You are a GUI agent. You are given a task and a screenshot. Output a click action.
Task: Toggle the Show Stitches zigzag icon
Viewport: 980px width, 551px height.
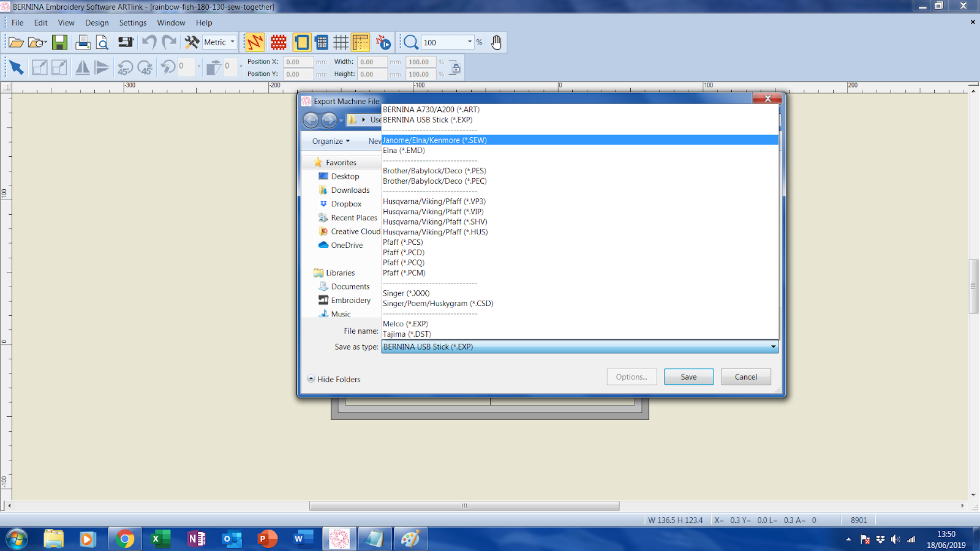[255, 42]
